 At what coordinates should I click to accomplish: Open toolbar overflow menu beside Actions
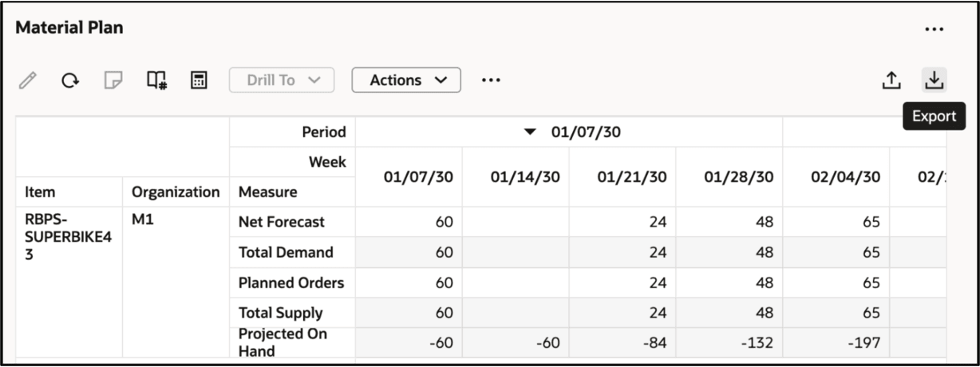(x=491, y=80)
